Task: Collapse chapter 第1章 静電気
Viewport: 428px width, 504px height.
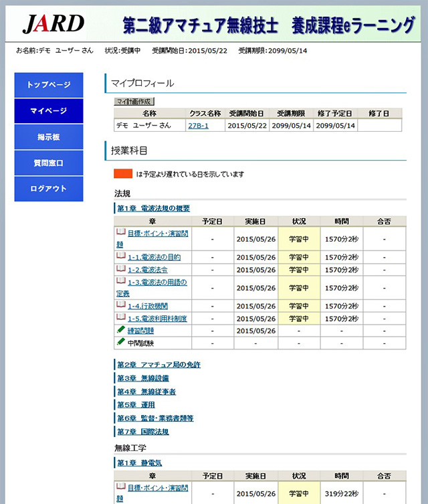Action: tap(139, 463)
